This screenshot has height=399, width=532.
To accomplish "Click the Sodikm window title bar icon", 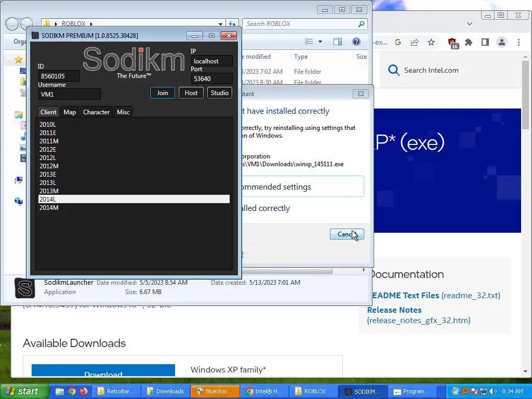I will pyautogui.click(x=35, y=36).
